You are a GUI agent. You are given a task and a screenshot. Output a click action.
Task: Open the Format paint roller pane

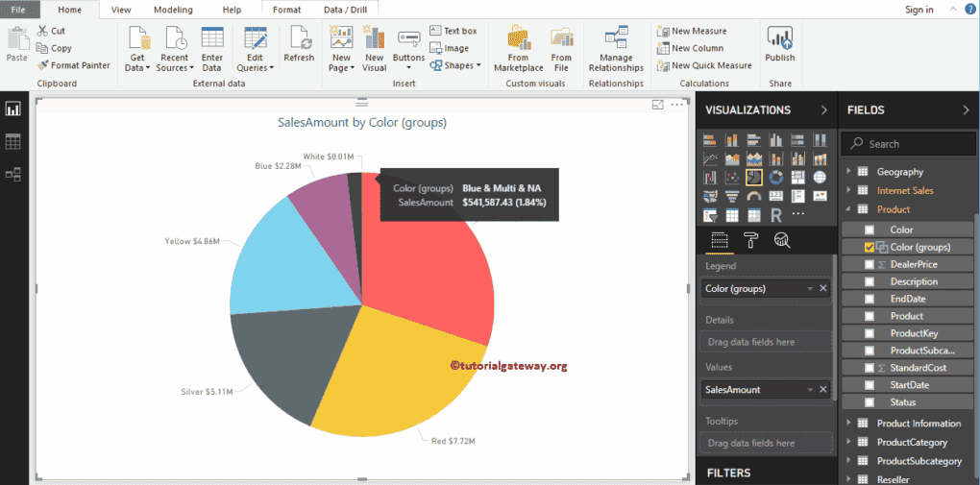750,239
